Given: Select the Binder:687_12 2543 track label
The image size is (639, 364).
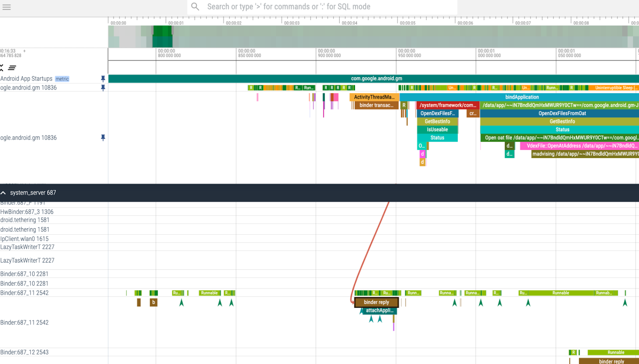Looking at the screenshot, I should coord(25,352).
